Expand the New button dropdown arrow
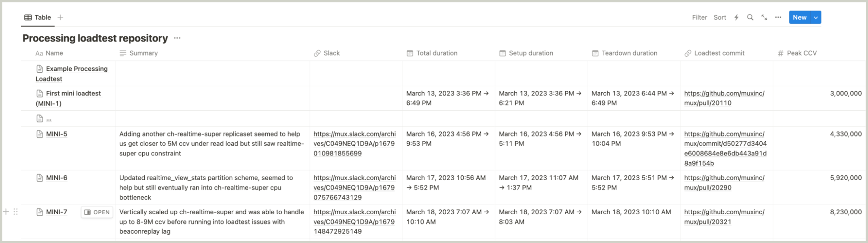Viewport: 868px width, 243px height. pos(816,18)
